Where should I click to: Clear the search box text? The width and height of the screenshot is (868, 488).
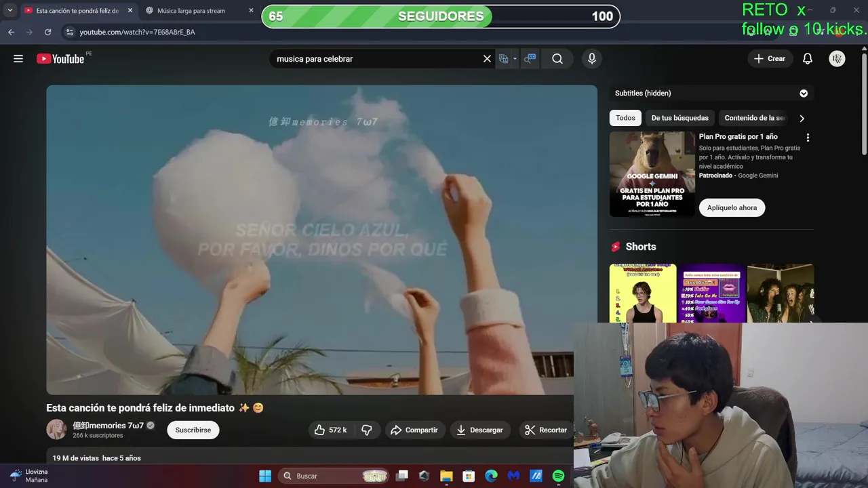click(487, 59)
